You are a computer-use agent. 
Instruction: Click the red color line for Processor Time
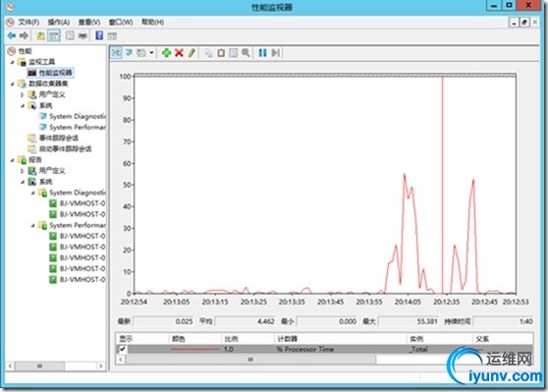coord(195,349)
